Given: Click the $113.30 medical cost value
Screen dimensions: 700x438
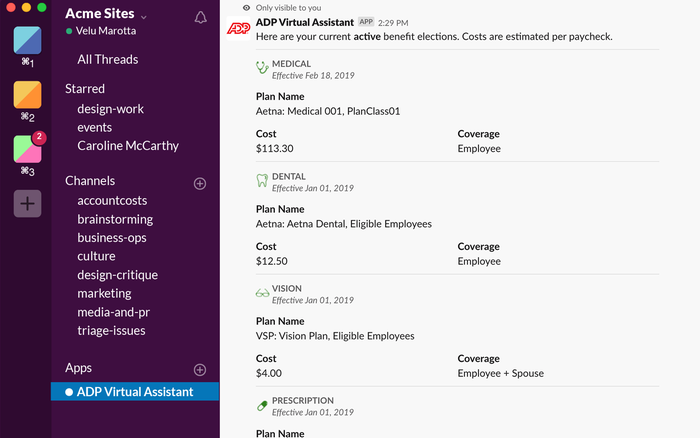Looking at the screenshot, I should click(x=275, y=149).
